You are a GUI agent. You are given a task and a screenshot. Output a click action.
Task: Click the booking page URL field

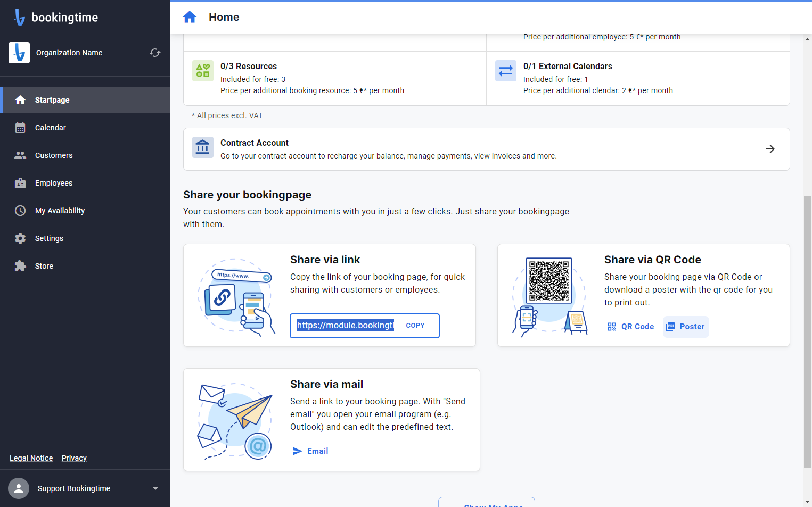point(346,326)
